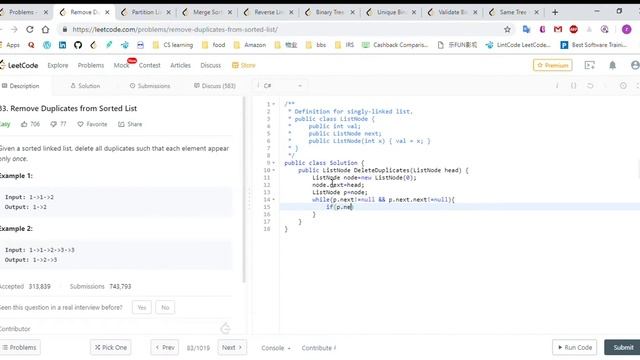
Task: Like the problem (706 thumbs up)
Action: click(x=30, y=124)
